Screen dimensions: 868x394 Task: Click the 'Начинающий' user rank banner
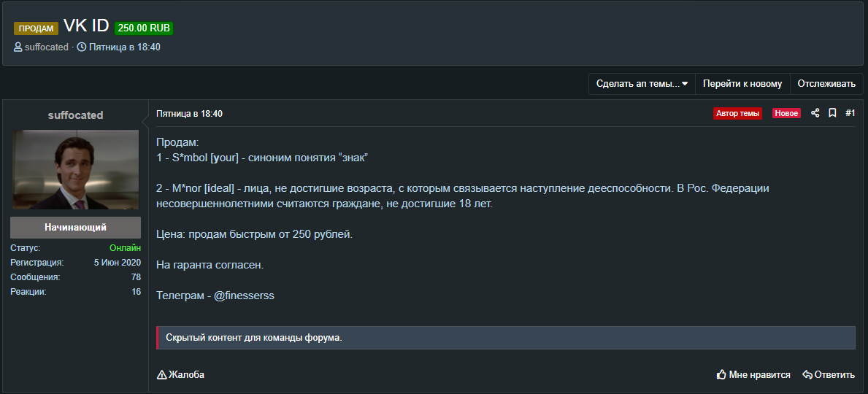point(75,228)
